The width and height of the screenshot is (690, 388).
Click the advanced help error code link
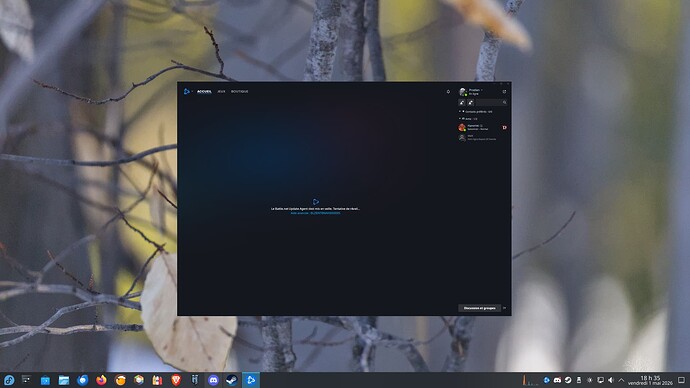[x=315, y=213]
